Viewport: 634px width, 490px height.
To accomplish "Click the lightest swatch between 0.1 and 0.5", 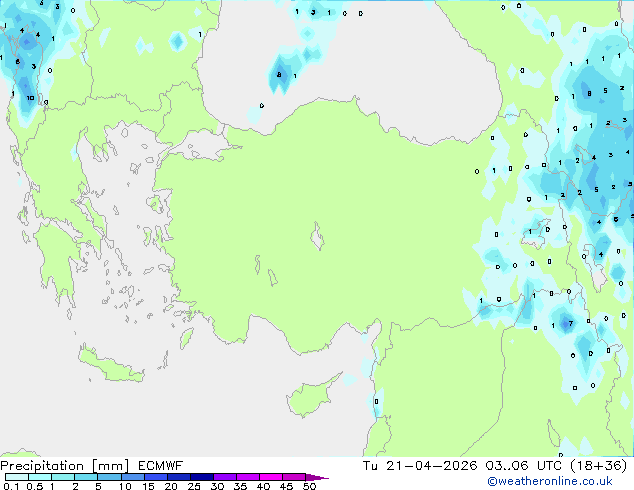I will 17,477.
